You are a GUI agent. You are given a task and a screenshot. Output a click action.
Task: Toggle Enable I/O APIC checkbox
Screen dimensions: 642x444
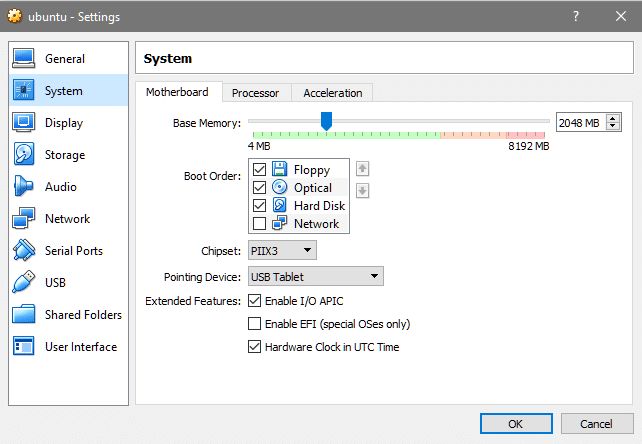coord(254,301)
